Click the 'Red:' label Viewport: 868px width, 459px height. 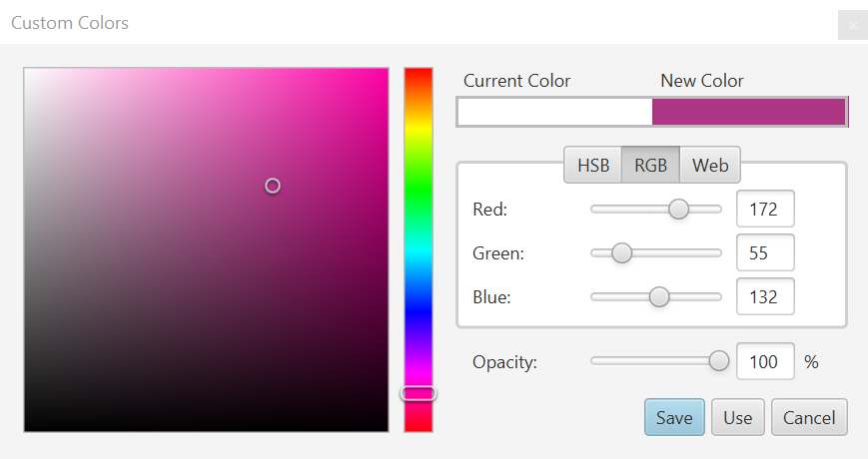[x=489, y=210]
